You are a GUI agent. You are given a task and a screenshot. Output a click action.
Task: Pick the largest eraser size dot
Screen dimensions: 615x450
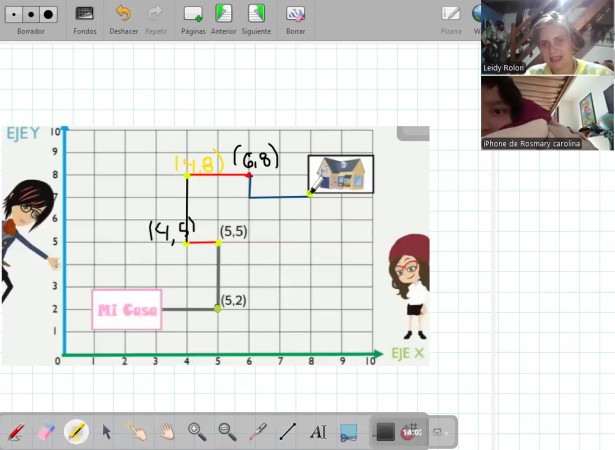[48, 15]
